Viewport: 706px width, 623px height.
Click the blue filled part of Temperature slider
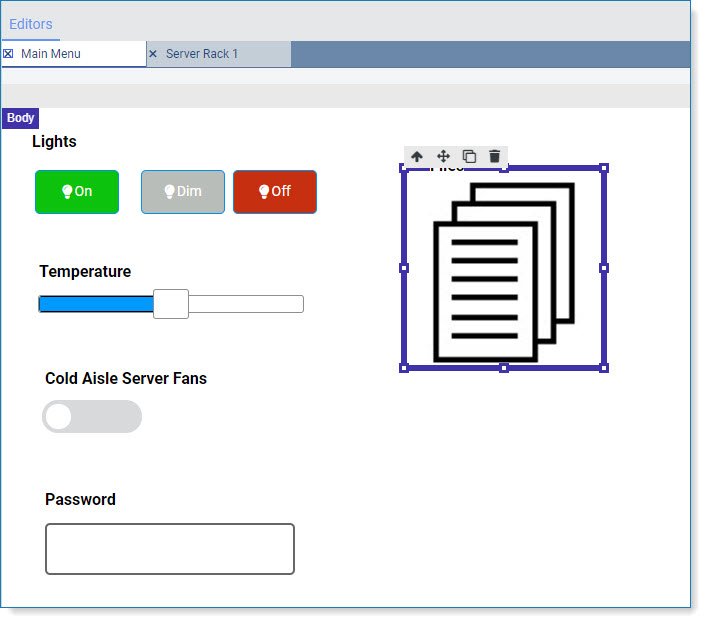tap(96, 304)
